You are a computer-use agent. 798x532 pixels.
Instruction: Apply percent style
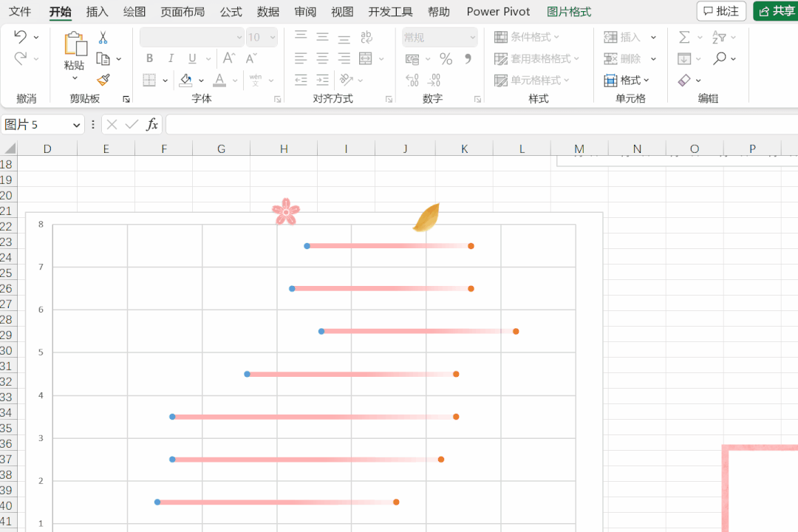[x=446, y=59]
